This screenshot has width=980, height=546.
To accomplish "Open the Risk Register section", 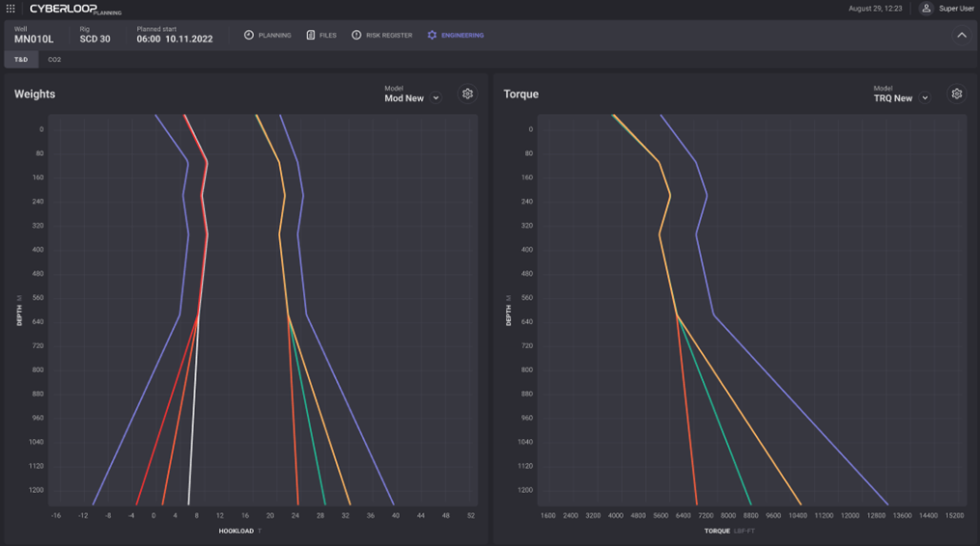I will pos(381,36).
